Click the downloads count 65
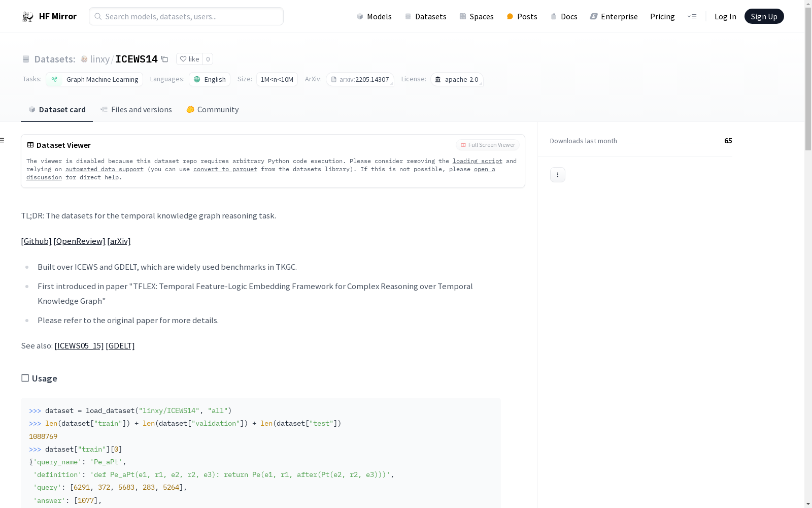Viewport: 812px width, 508px height. pyautogui.click(x=728, y=141)
